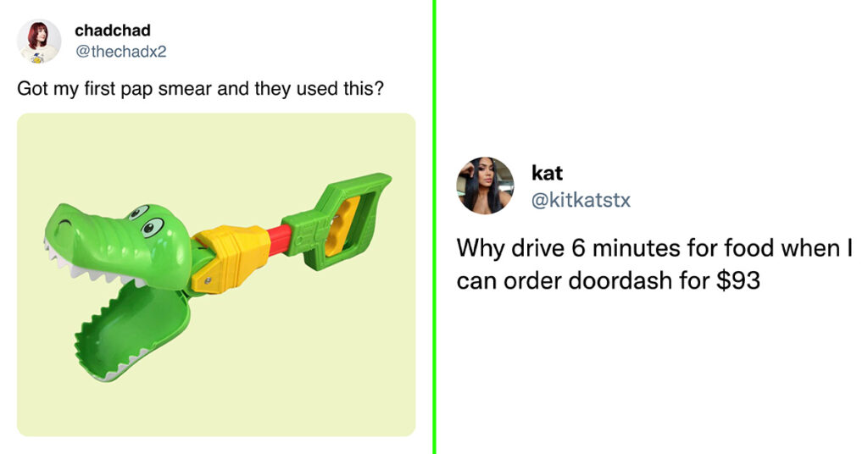Click the green divider line between tweets
Image resolution: width=868 pixels, height=454 pixels.
click(435, 227)
